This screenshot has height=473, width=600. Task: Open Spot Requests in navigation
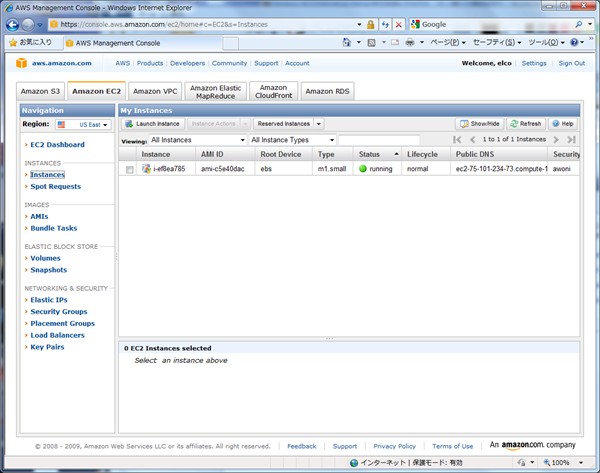tap(55, 187)
